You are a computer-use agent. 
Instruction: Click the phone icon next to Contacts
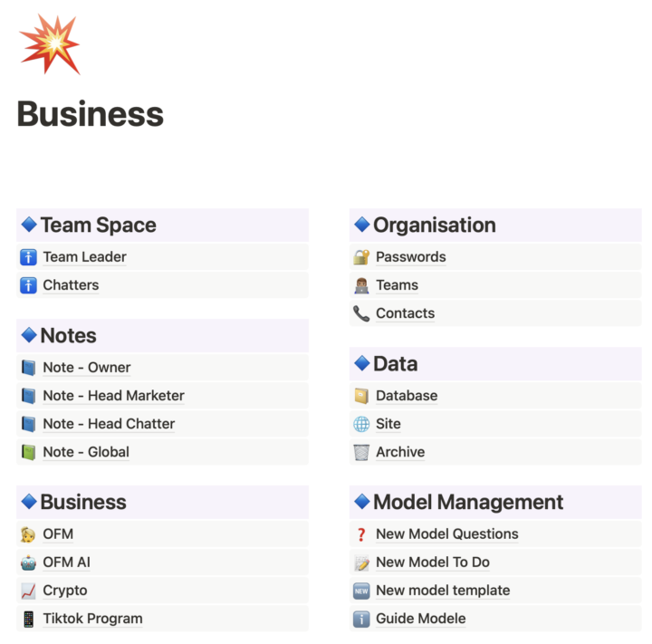coord(361,313)
